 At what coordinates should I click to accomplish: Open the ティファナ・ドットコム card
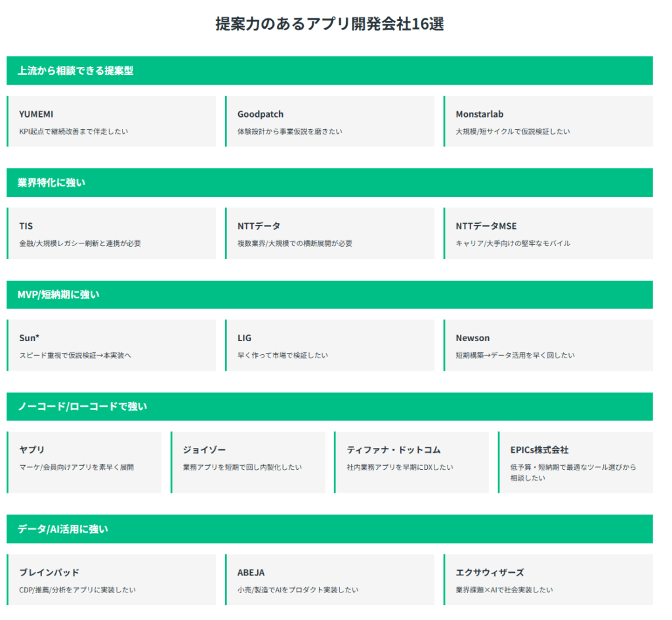coord(411,462)
